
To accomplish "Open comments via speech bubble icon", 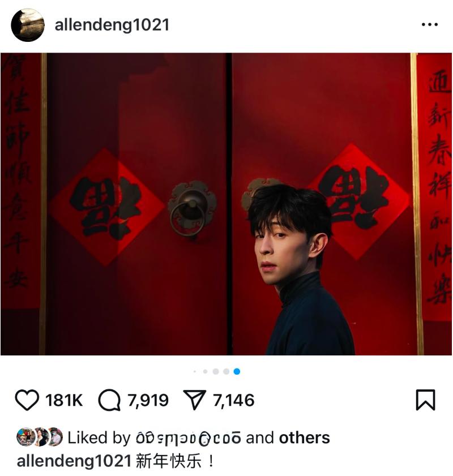I will click(x=109, y=400).
